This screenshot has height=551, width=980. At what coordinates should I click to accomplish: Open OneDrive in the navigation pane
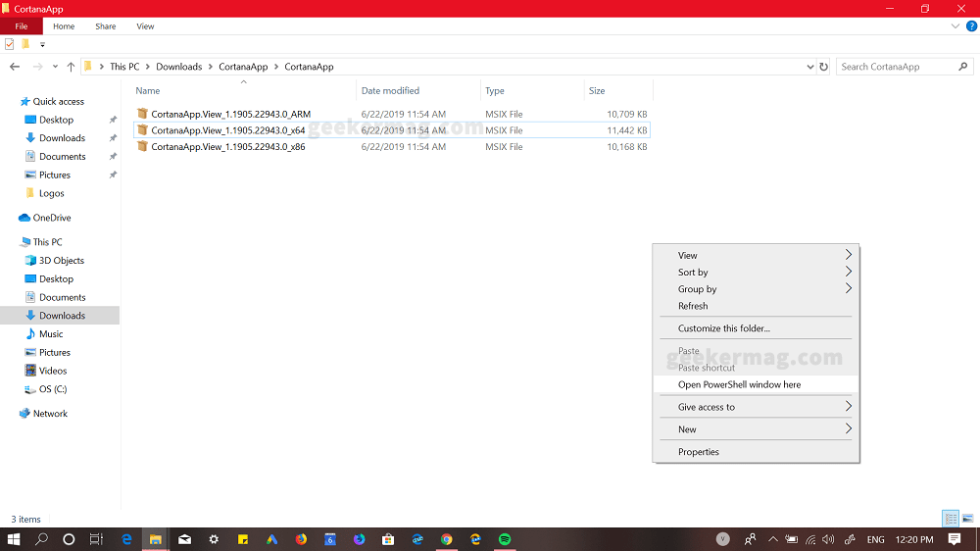pos(52,218)
